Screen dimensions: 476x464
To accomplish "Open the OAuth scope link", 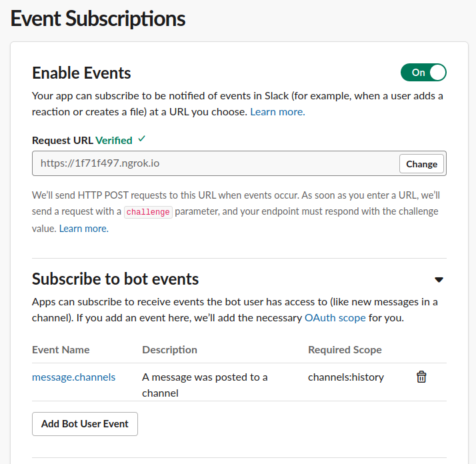I will point(335,317).
